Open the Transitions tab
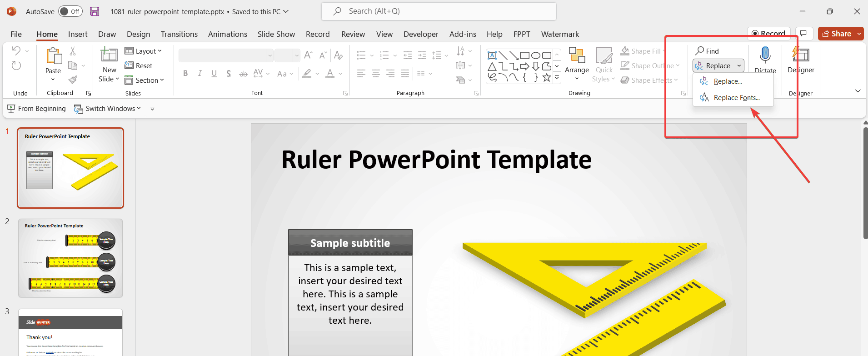The width and height of the screenshot is (868, 356). click(x=179, y=34)
